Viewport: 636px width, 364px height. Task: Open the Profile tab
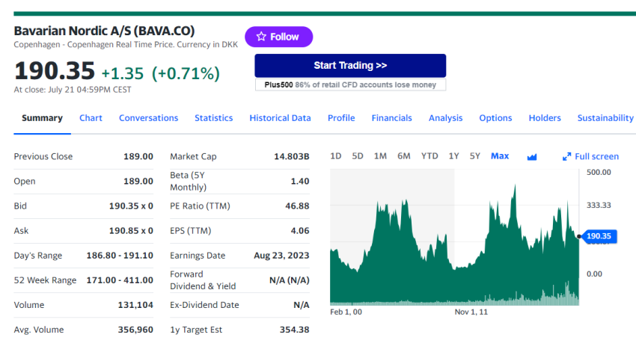click(x=341, y=118)
